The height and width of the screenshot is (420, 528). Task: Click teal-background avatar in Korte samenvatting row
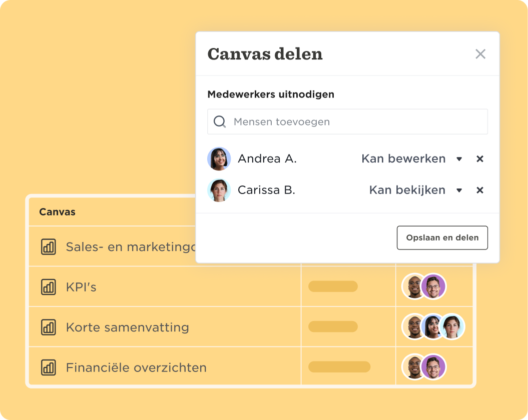(x=452, y=326)
